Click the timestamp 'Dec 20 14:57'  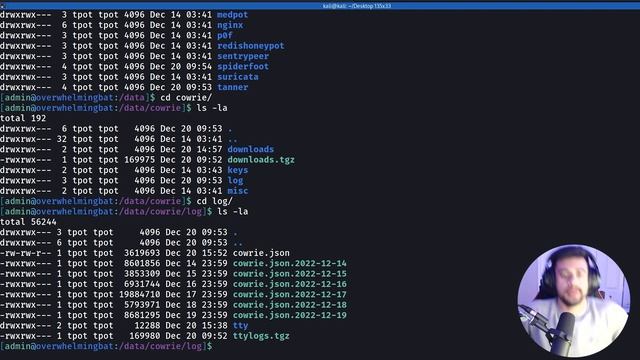191,149
